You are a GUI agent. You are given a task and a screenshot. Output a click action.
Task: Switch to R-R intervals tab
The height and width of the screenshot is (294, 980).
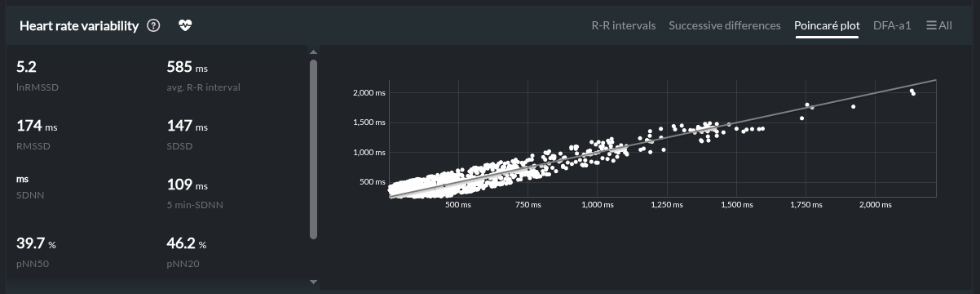(624, 25)
